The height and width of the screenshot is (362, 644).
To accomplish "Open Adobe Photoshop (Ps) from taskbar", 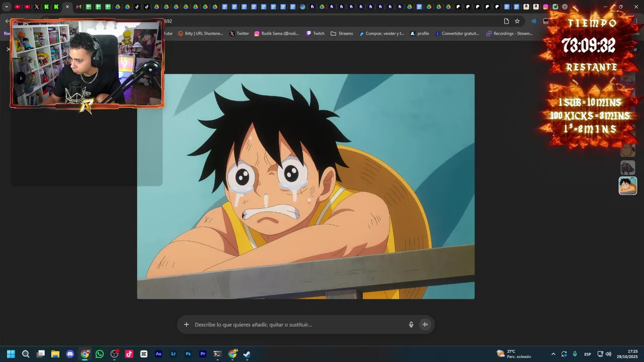I will pyautogui.click(x=188, y=354).
